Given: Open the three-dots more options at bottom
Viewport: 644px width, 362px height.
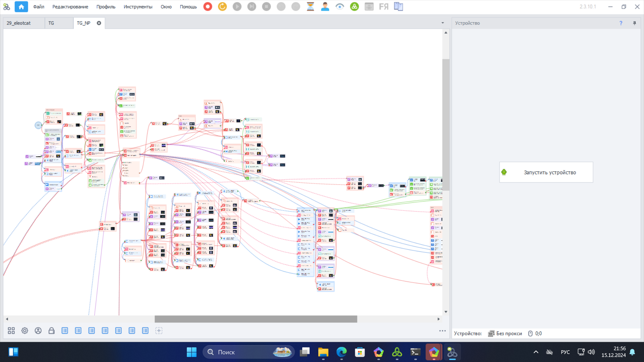Looking at the screenshot, I should (442, 331).
